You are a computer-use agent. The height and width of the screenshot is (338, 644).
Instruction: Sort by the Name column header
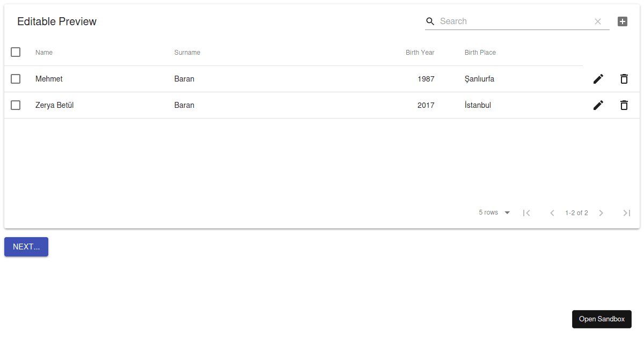click(43, 52)
